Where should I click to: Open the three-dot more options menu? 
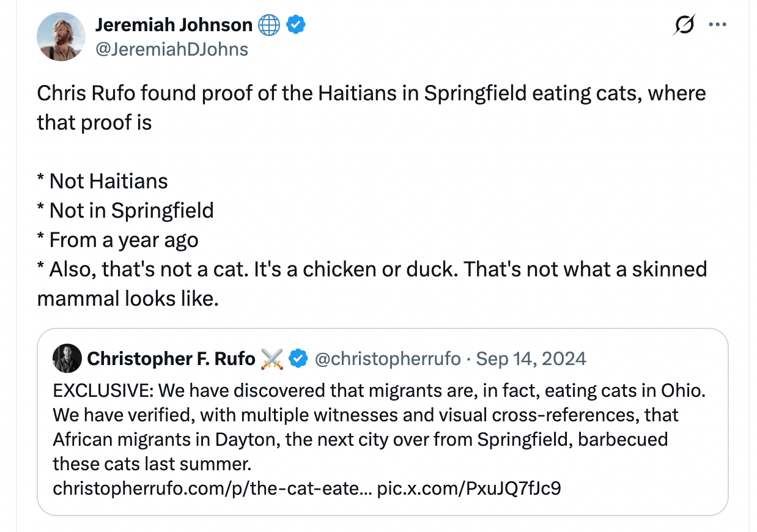coord(717,25)
